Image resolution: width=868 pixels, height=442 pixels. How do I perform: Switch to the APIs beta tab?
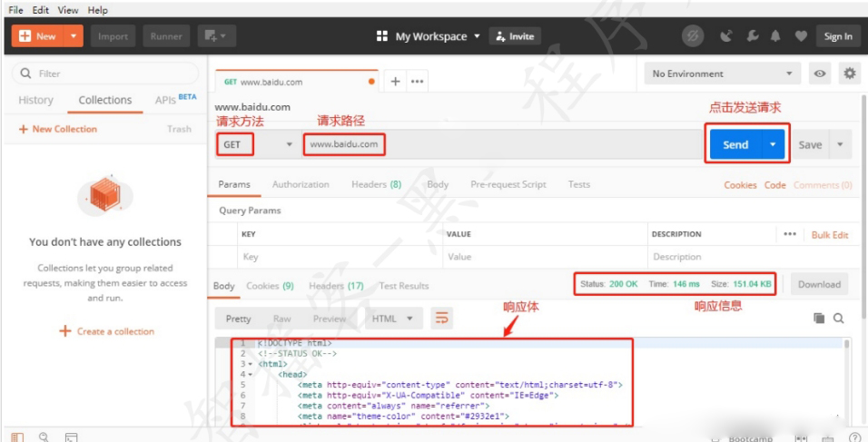(x=175, y=100)
